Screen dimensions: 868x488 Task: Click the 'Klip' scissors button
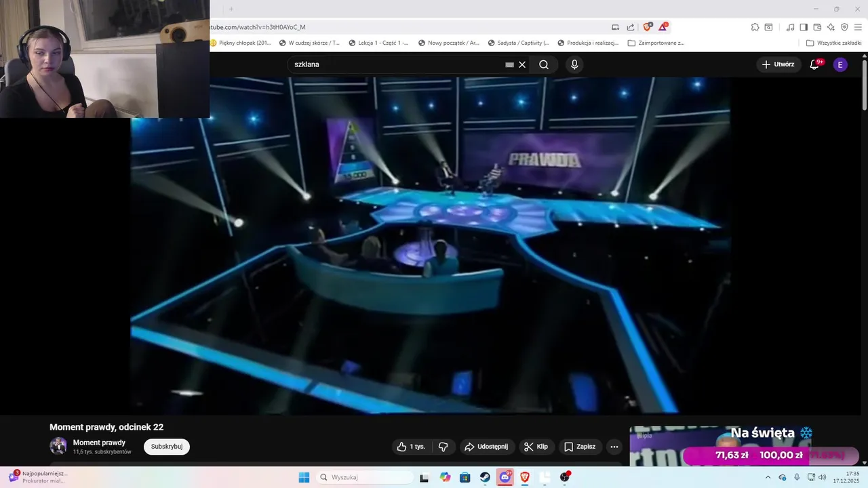(x=536, y=447)
